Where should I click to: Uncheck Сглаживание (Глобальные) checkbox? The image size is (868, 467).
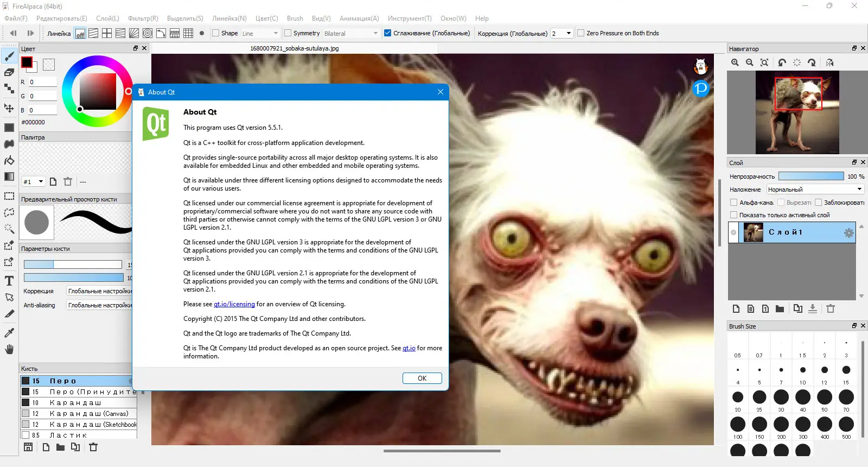(387, 33)
